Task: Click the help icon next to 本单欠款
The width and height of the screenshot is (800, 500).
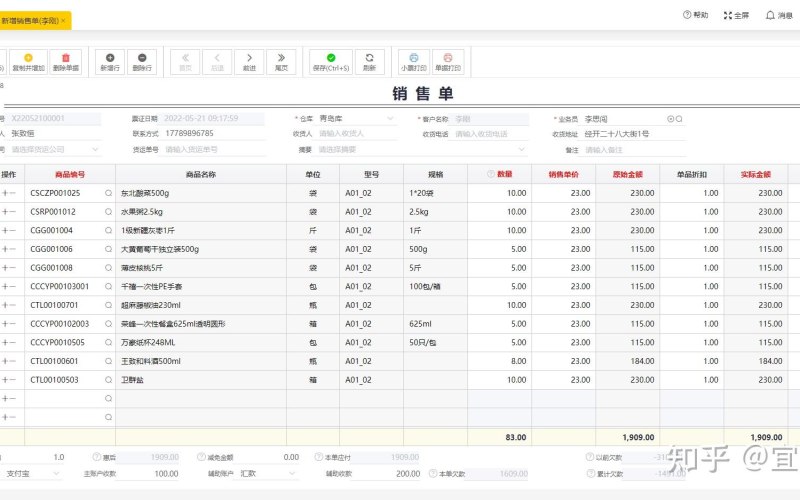Action: pyautogui.click(x=433, y=474)
